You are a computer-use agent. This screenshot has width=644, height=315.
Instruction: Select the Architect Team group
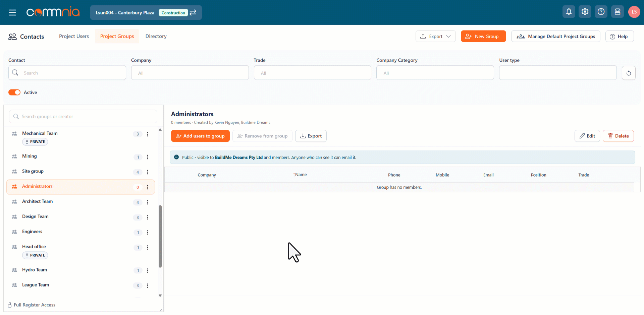[x=80, y=202]
